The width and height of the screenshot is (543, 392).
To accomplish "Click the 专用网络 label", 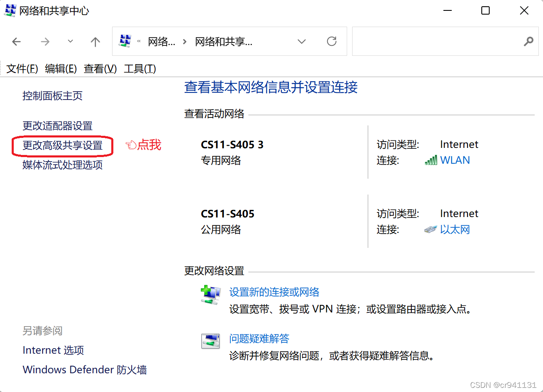I will [221, 160].
